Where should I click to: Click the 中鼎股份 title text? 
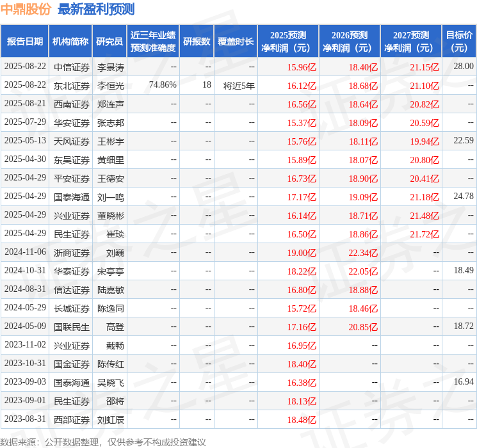[26, 9]
